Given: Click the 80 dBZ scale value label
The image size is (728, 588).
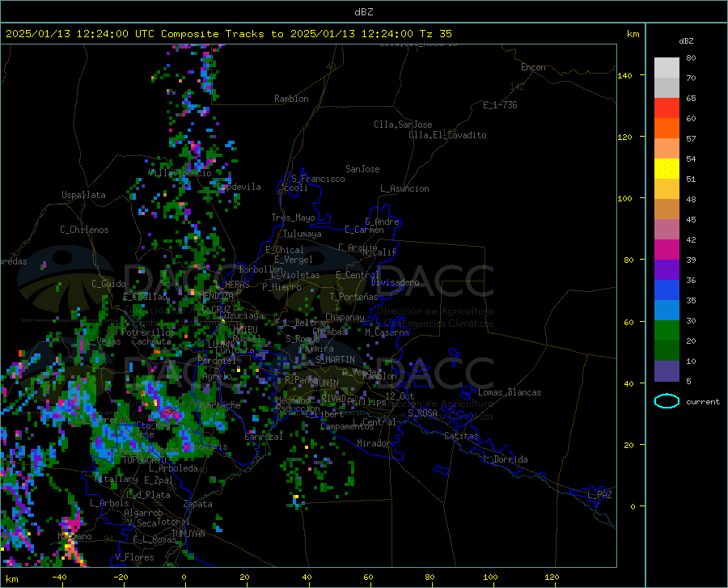Looking at the screenshot, I should (x=691, y=58).
